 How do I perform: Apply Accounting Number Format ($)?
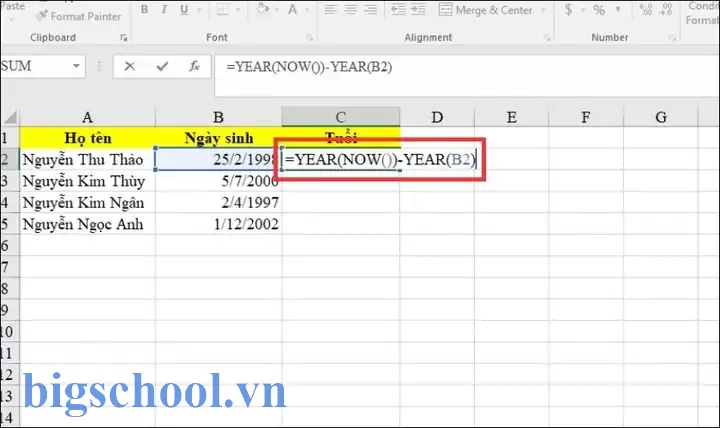[568, 10]
